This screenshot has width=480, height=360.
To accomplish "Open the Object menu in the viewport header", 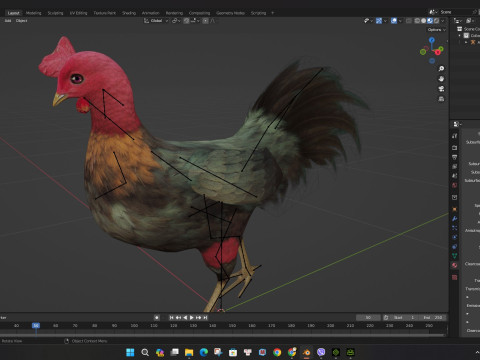I will click(x=22, y=21).
